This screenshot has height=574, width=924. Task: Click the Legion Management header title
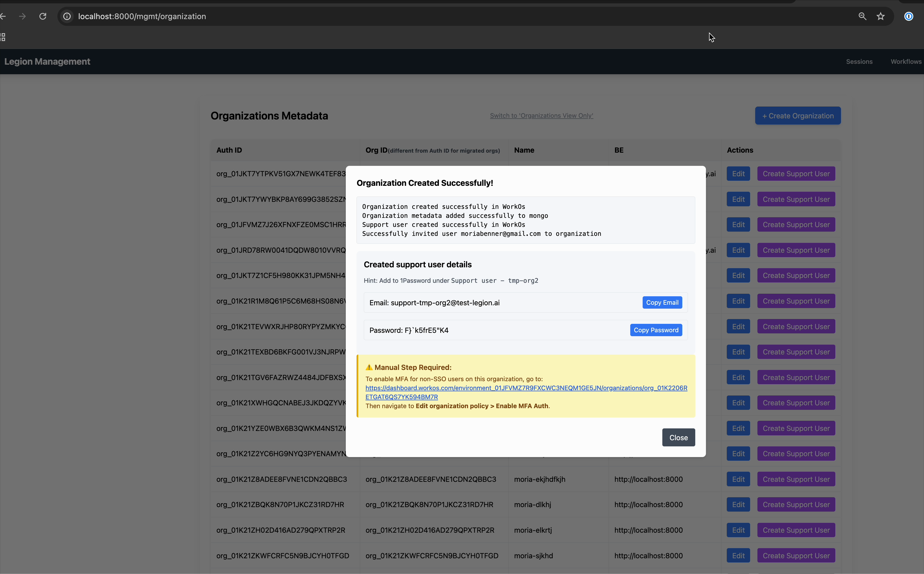tap(47, 62)
